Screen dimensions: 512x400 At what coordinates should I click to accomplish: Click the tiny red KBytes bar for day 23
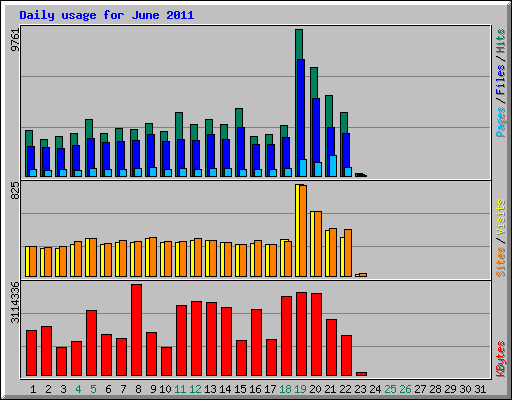pyautogui.click(x=361, y=374)
